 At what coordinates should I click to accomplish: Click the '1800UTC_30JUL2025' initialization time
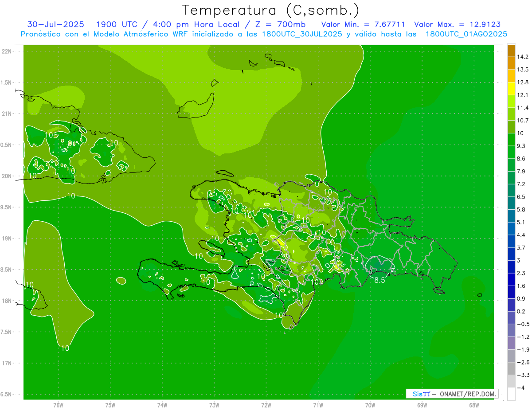(301, 34)
